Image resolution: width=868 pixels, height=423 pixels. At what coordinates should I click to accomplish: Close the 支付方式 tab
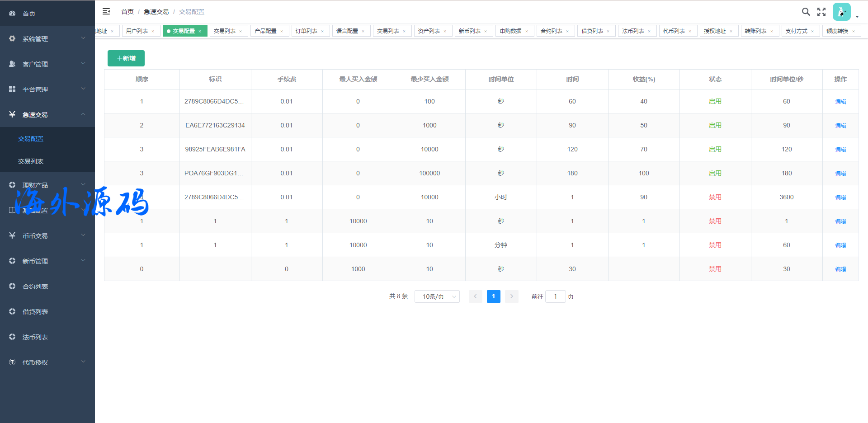pos(812,31)
